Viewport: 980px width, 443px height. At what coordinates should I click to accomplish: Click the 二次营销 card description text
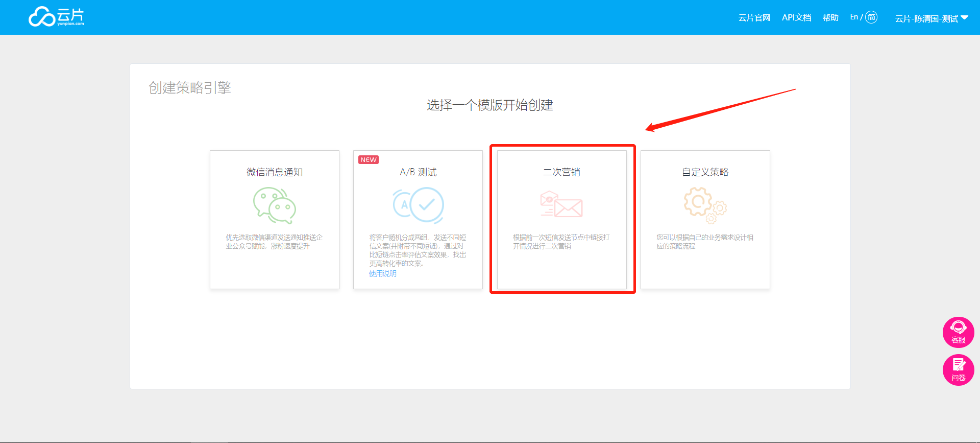(561, 242)
